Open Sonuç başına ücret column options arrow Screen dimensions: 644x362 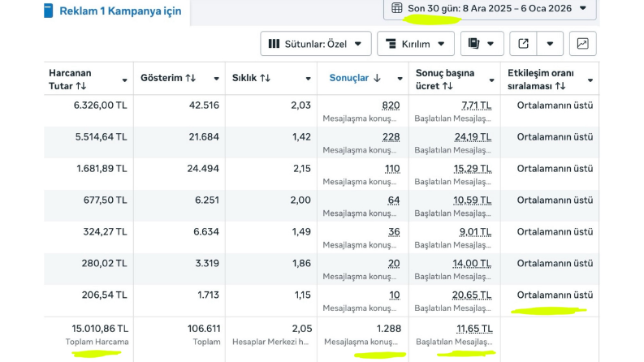(491, 80)
